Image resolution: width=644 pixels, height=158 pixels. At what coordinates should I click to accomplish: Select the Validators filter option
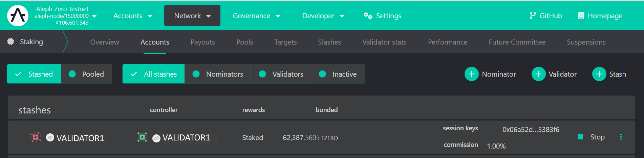click(281, 74)
